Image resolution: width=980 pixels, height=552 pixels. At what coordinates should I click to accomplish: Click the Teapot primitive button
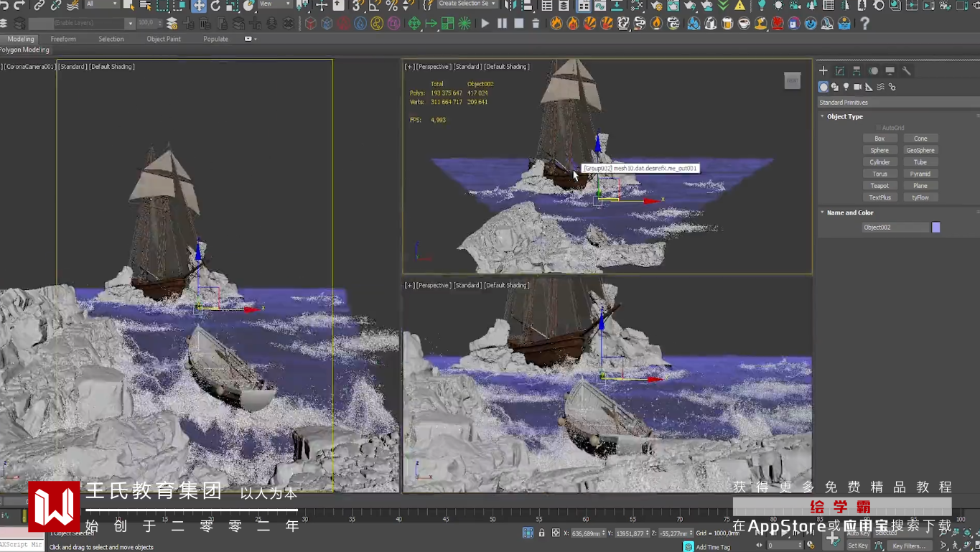click(x=879, y=186)
